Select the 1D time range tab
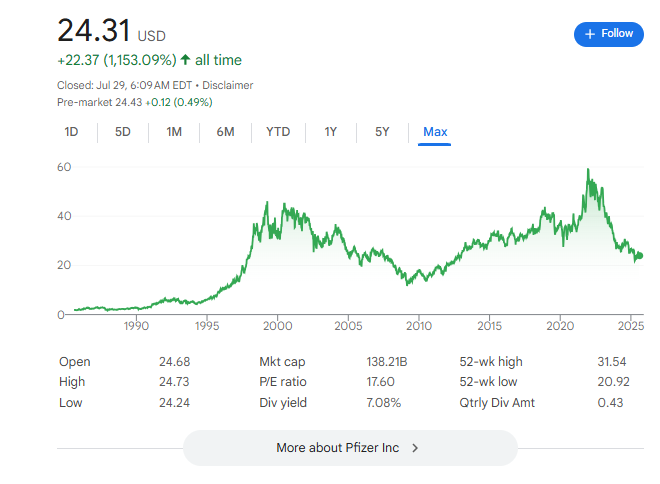Image resolution: width=660 pixels, height=484 pixels. click(71, 132)
